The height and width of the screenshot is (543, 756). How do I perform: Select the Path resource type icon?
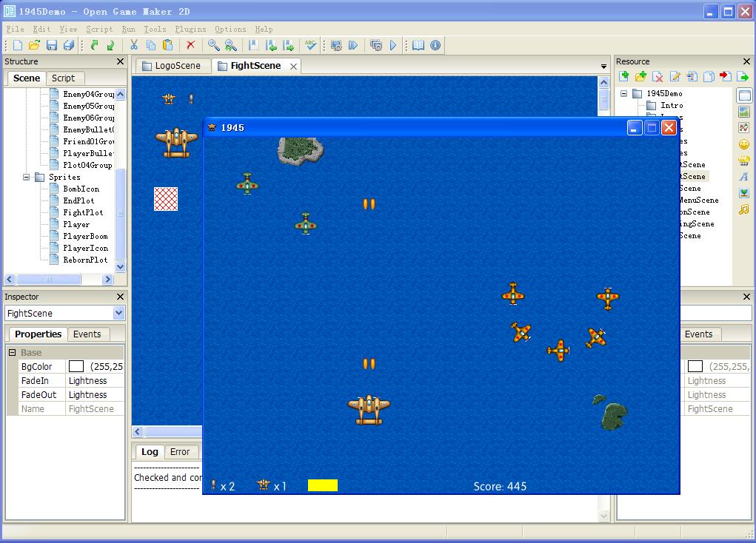(x=744, y=128)
